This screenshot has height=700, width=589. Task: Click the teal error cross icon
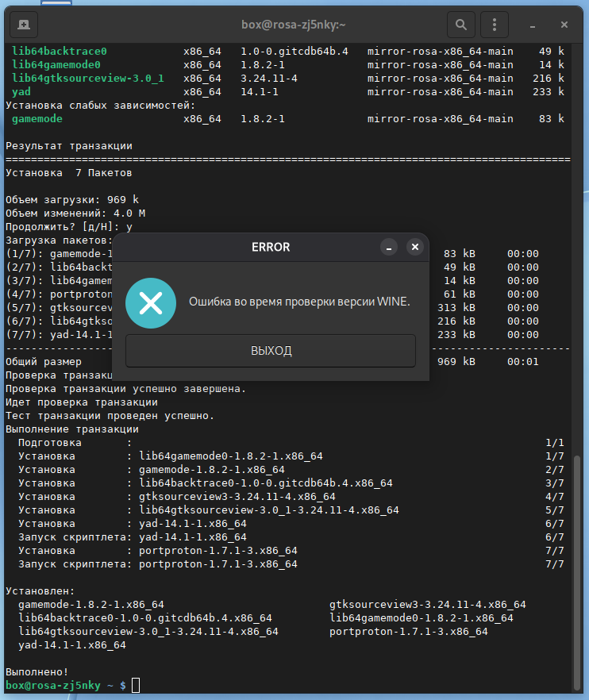coord(150,302)
